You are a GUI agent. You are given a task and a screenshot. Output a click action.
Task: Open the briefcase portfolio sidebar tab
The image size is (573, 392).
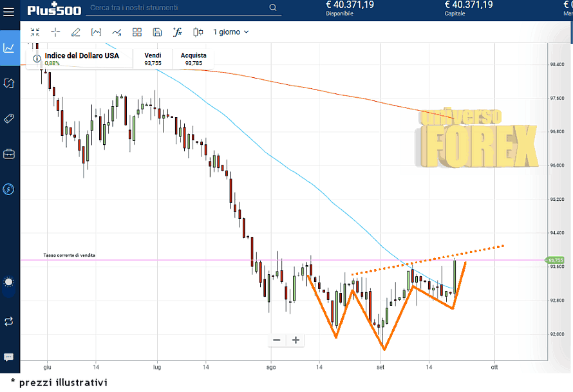9,154
